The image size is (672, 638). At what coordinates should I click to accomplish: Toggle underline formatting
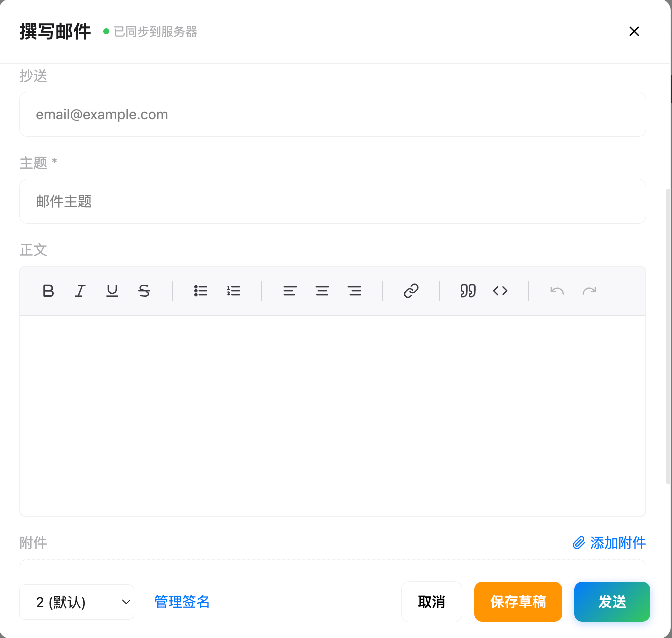point(112,291)
